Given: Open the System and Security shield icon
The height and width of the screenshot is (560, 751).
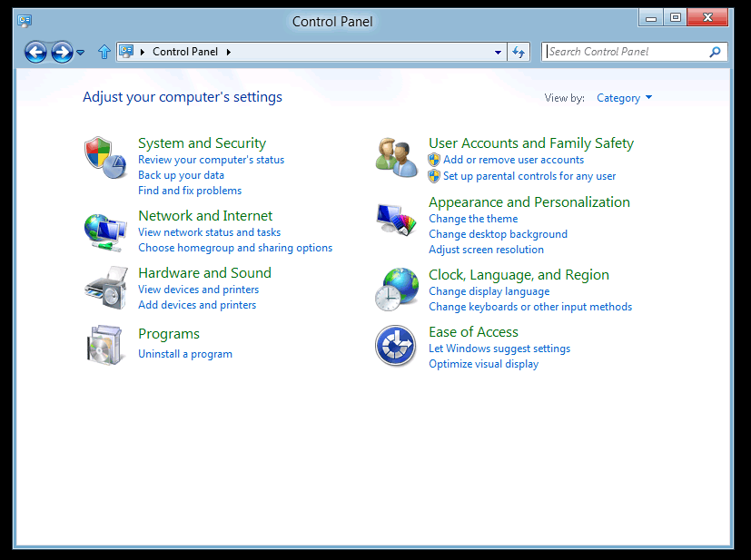Looking at the screenshot, I should click(105, 157).
